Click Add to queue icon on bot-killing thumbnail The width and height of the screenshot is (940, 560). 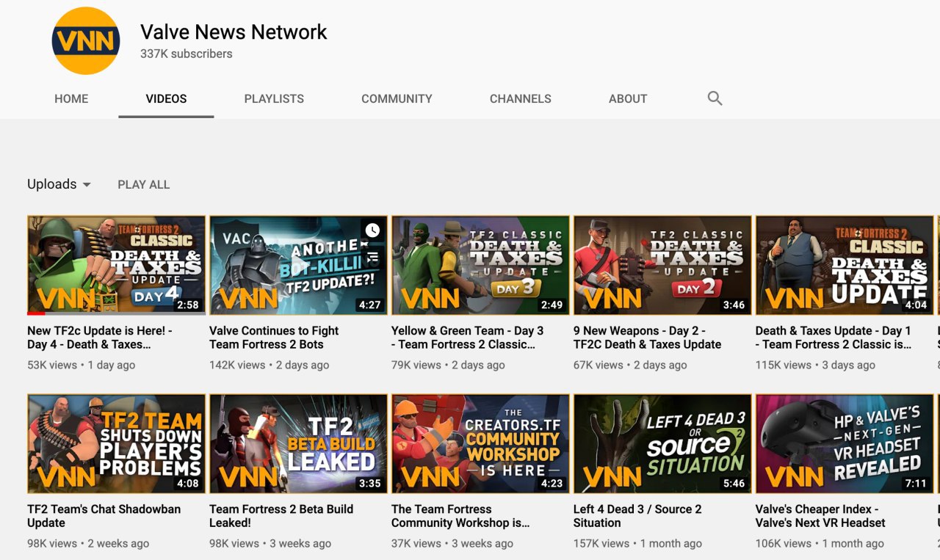click(372, 257)
